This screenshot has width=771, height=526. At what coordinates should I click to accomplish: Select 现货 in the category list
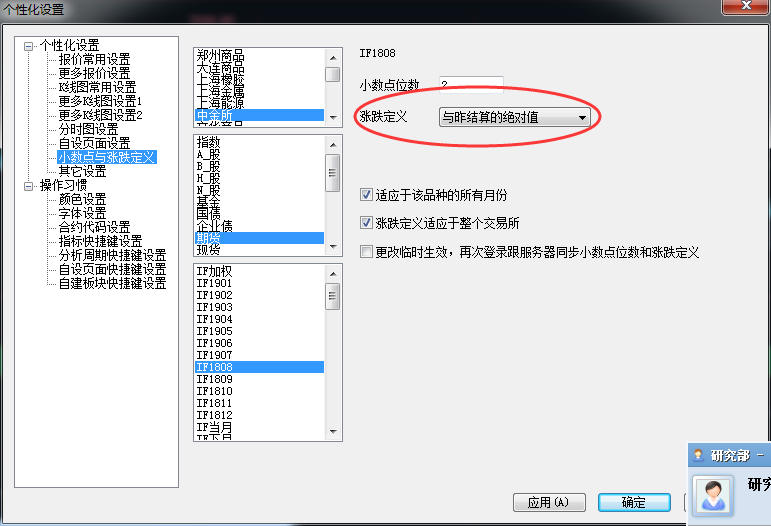point(259,250)
